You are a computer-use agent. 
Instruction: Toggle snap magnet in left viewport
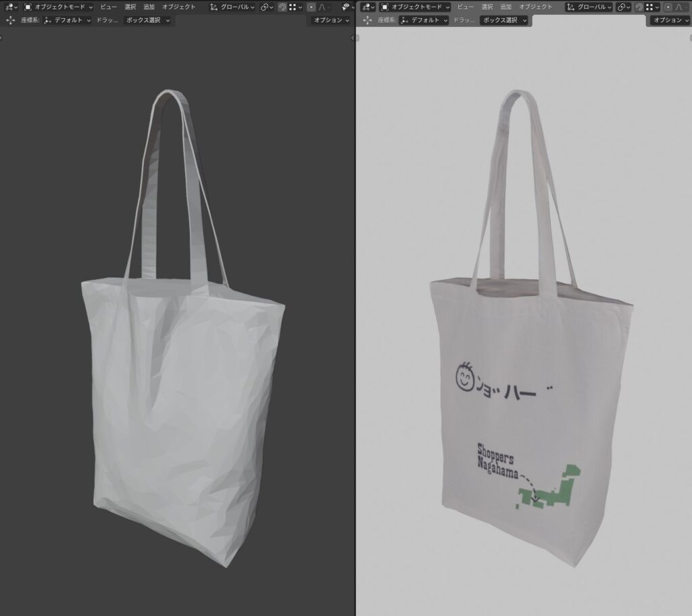[282, 7]
